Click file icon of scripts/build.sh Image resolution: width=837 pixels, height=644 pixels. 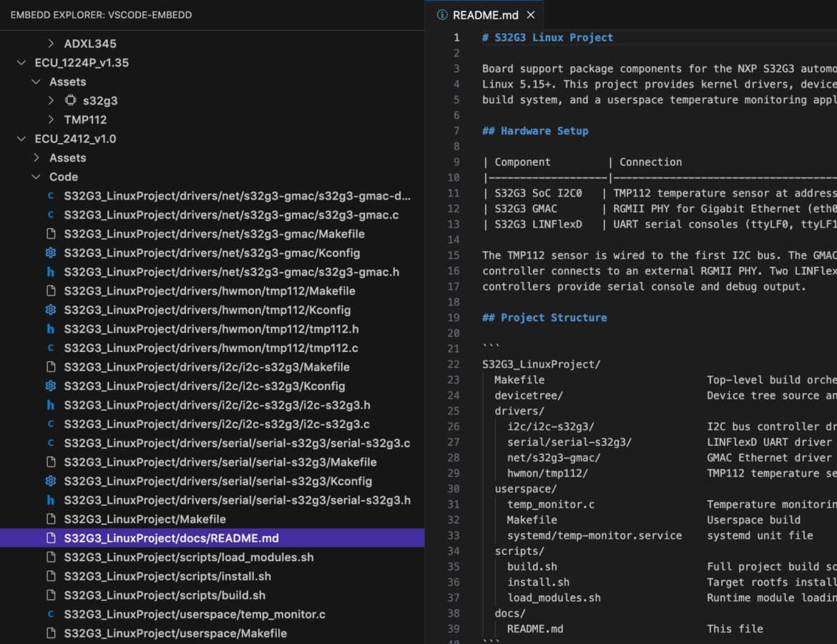click(x=51, y=595)
